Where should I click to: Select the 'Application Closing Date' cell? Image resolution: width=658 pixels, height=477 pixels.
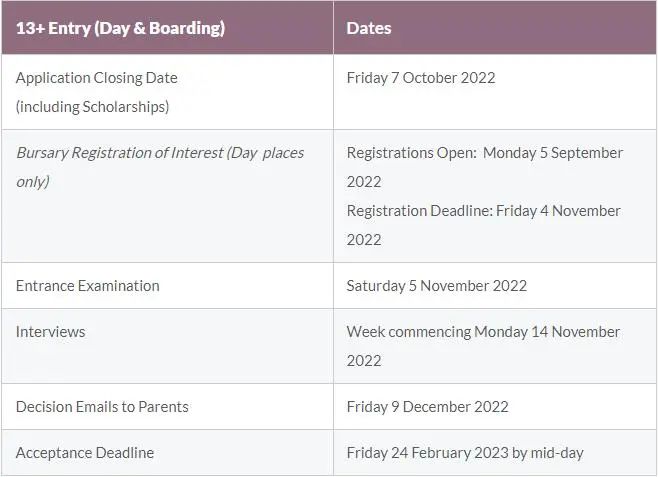[97, 78]
